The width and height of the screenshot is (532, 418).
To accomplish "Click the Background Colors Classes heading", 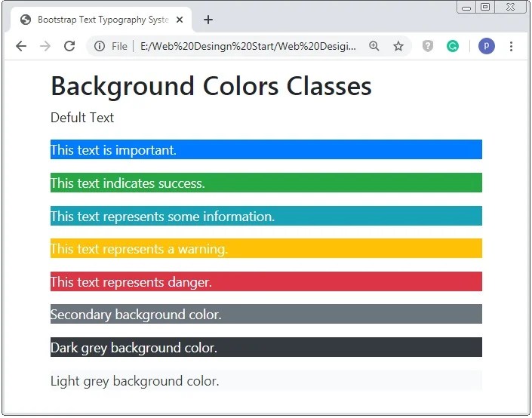I will tap(211, 86).
